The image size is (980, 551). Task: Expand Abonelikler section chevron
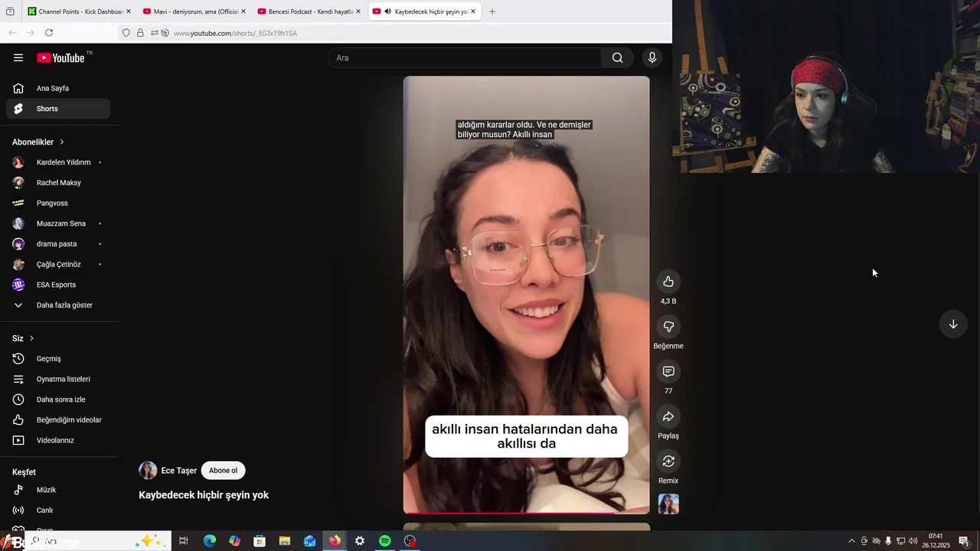click(x=62, y=142)
